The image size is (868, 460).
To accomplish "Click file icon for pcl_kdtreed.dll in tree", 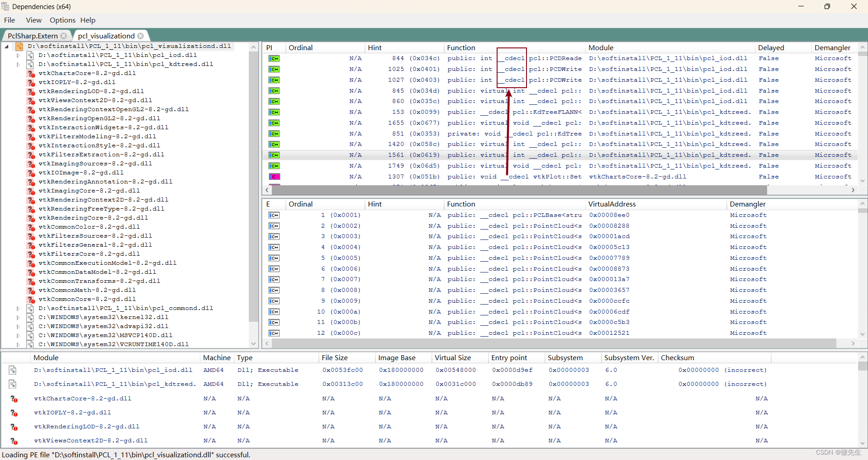I will [30, 64].
